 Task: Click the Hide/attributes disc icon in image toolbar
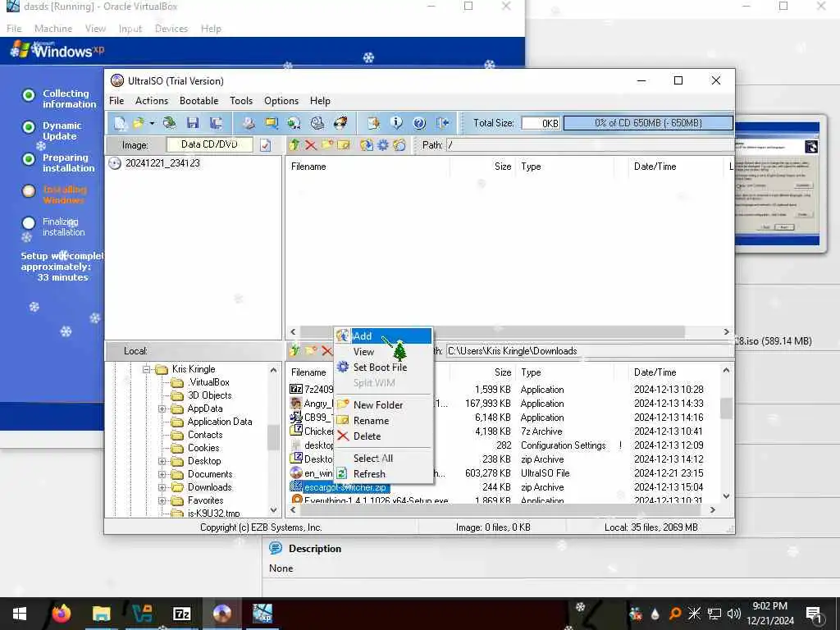click(399, 145)
